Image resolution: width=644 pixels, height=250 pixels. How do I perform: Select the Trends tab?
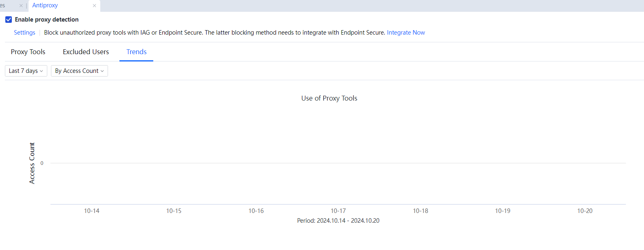(x=136, y=52)
